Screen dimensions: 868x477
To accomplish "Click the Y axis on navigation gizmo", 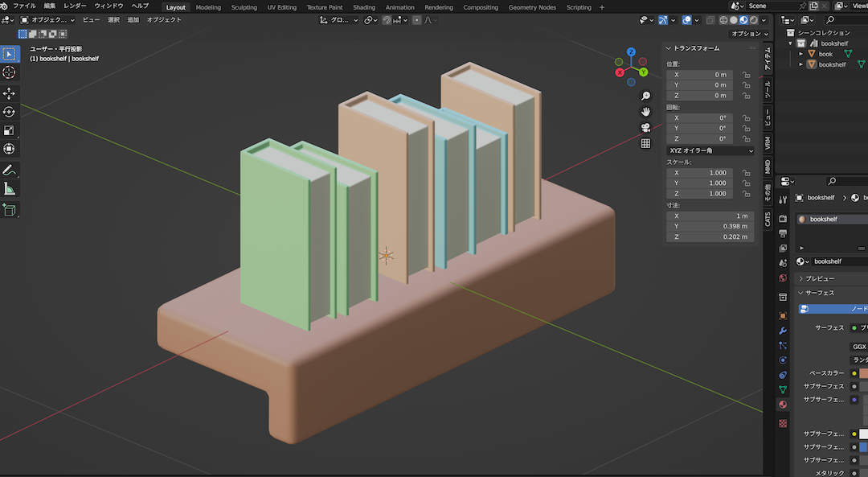I will (x=643, y=72).
